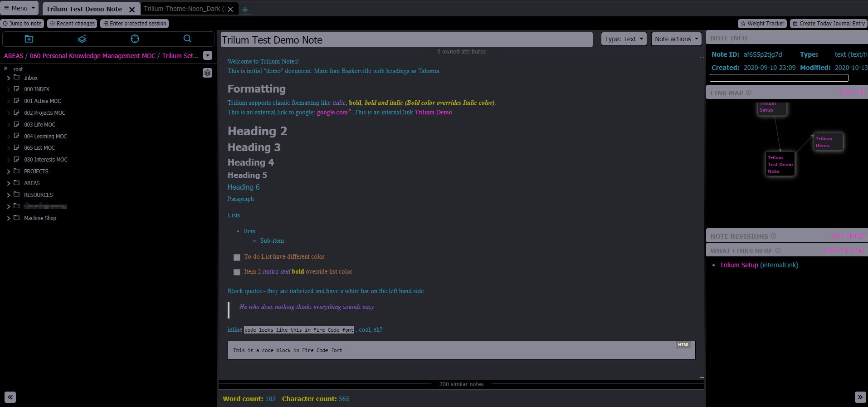Click the Link Map info icon

click(x=749, y=93)
